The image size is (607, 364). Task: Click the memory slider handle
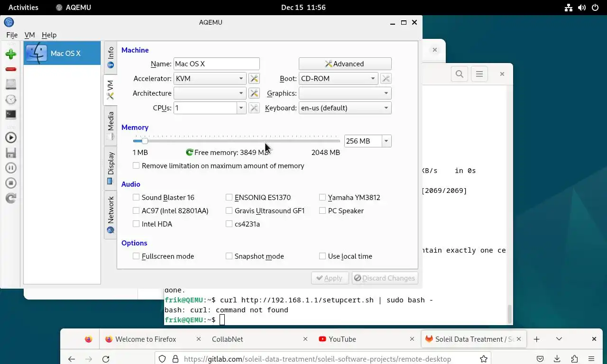pyautogui.click(x=145, y=141)
